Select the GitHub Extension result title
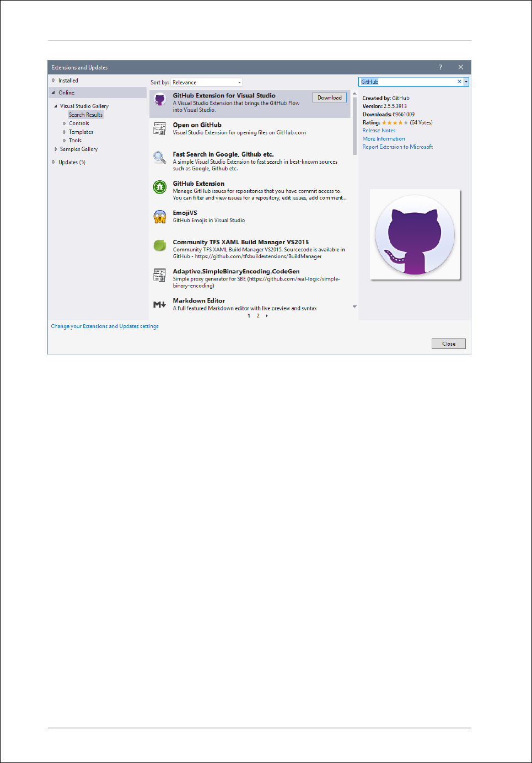Image resolution: width=532 pixels, height=763 pixels. pos(198,184)
